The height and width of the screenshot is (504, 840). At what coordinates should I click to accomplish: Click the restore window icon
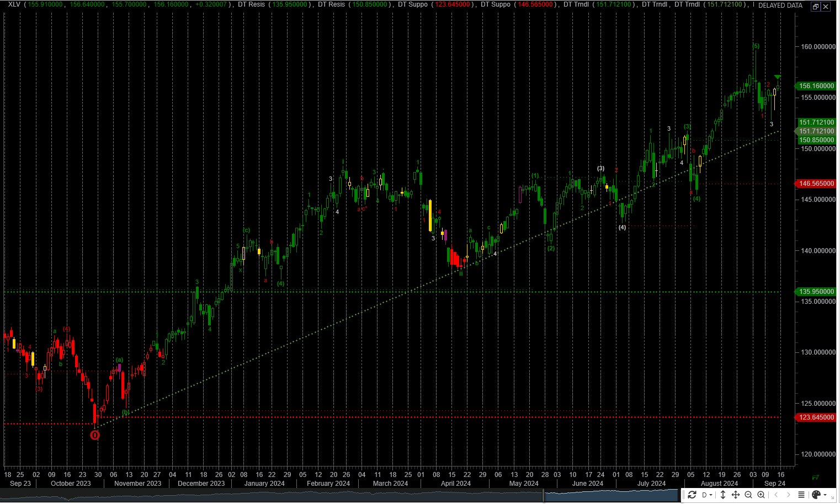click(816, 7)
